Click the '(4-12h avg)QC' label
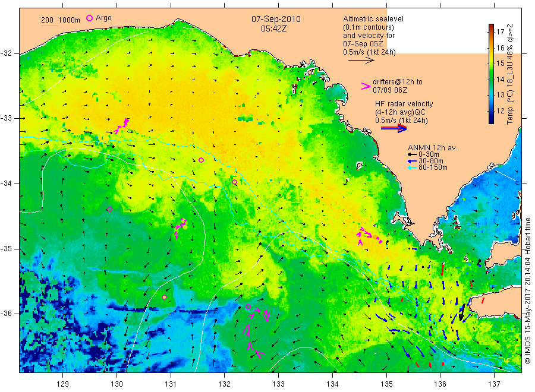Viewport: 535px width, 392px height. point(400,112)
